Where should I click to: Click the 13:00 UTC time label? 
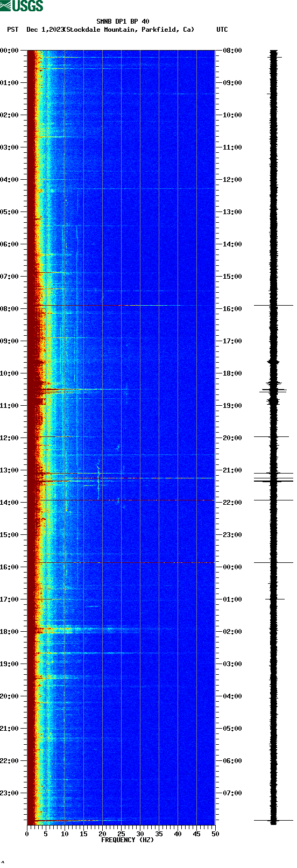click(x=232, y=212)
